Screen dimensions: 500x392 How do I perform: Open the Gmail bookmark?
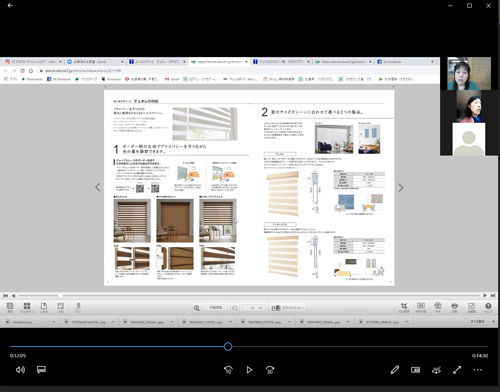[172, 79]
